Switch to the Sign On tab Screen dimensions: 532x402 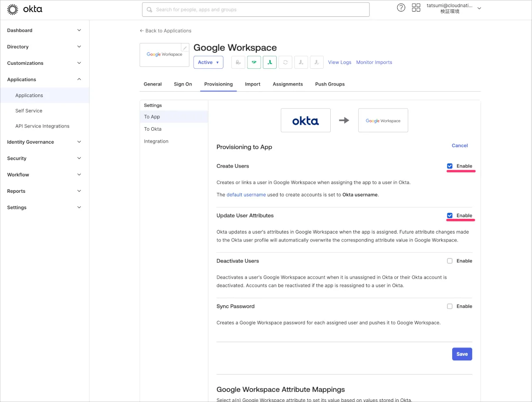[183, 84]
